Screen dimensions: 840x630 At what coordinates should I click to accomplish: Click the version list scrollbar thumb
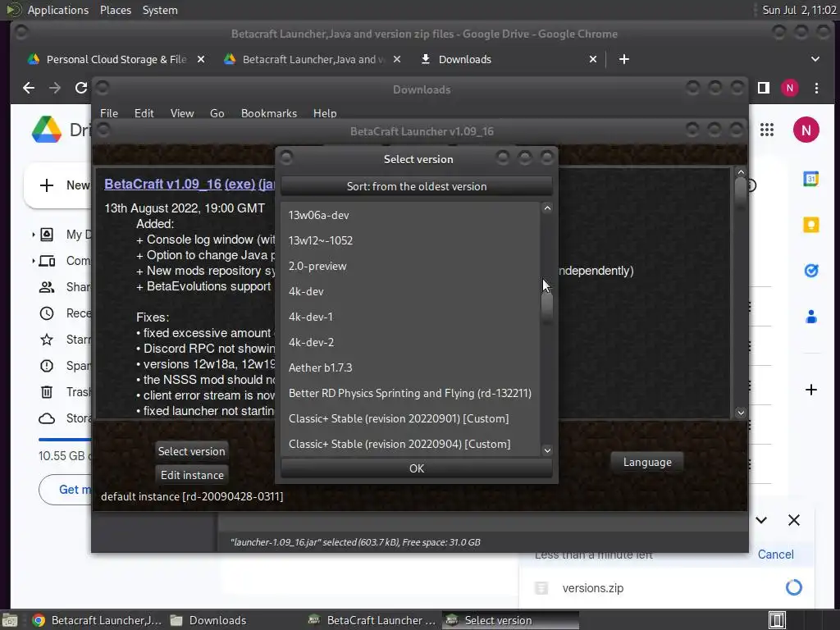(547, 307)
